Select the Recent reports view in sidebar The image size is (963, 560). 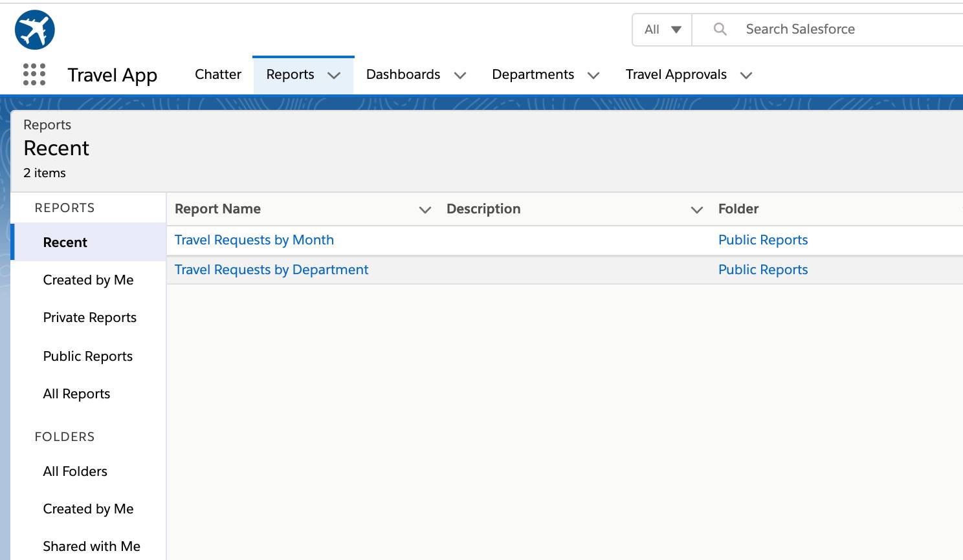tap(65, 242)
